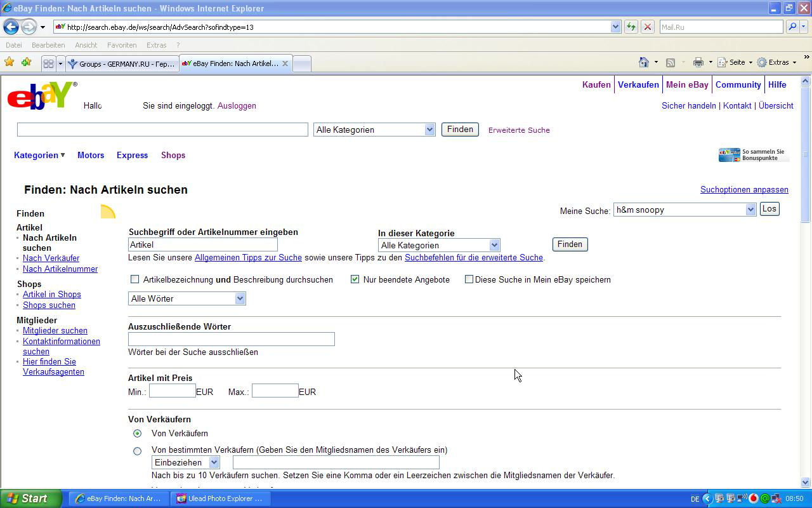Click the Vodafone red tray icon
Viewport: 812px width, 508px height.
tap(754, 498)
